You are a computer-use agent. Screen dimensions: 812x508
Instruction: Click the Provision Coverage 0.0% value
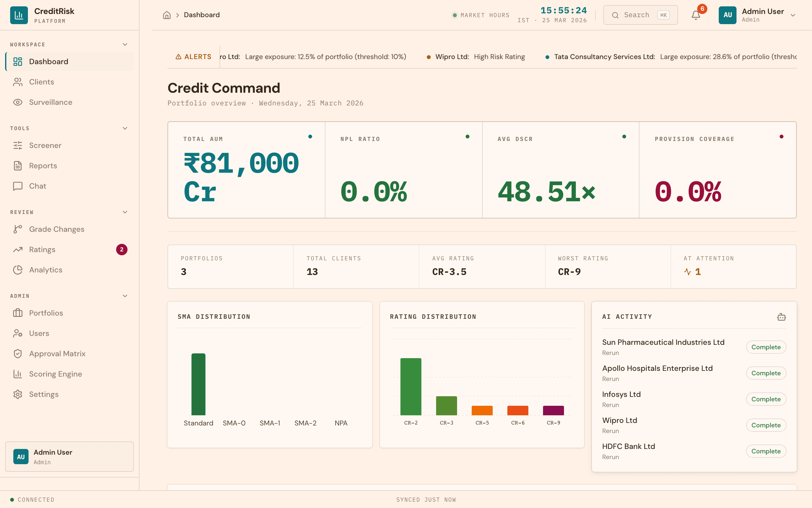[x=688, y=192]
